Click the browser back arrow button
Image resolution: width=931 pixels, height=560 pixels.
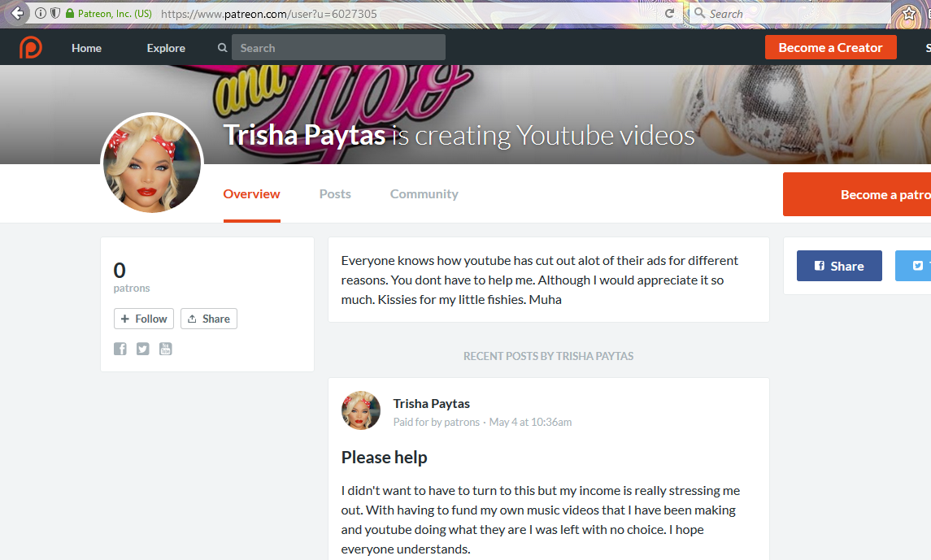(18, 13)
